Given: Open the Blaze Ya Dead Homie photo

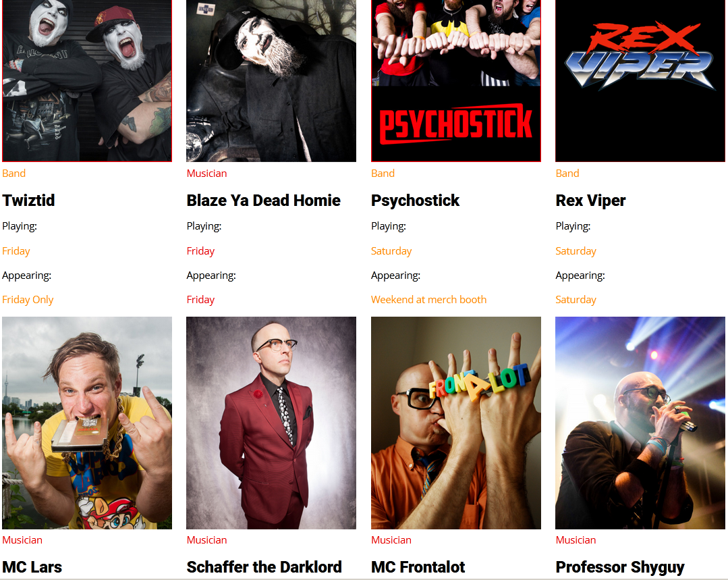Looking at the screenshot, I should coord(271,81).
